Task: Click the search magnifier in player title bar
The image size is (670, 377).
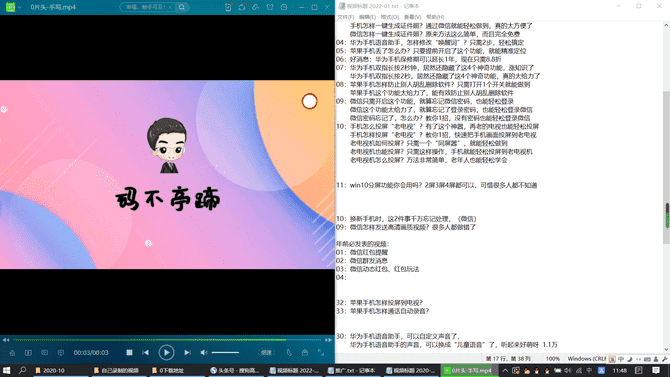Action: [x=182, y=7]
